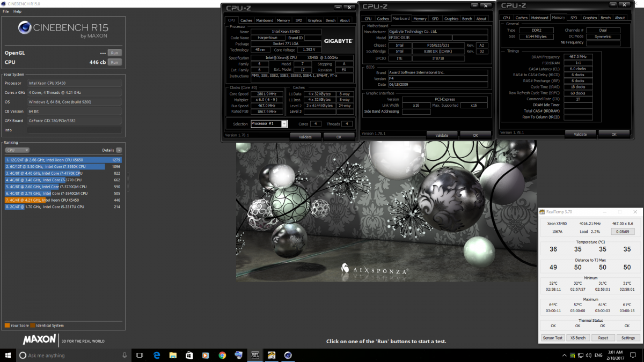Select the i5-3317U ranking row
644x362 pixels.
pyautogui.click(x=63, y=206)
